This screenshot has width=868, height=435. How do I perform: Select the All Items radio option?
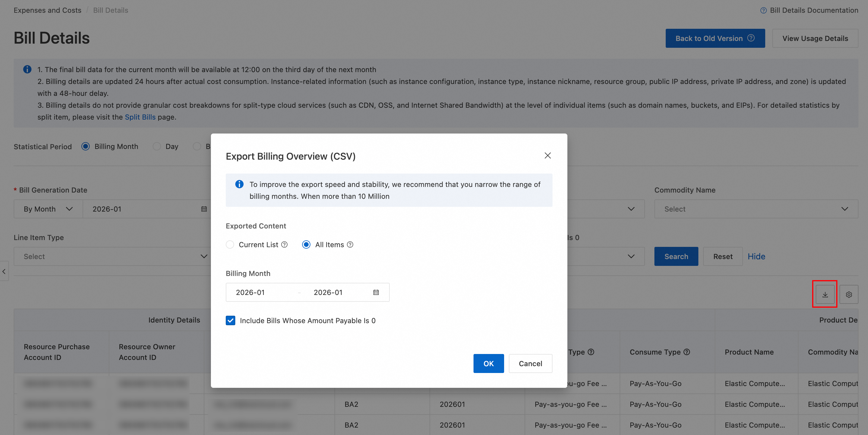click(306, 245)
